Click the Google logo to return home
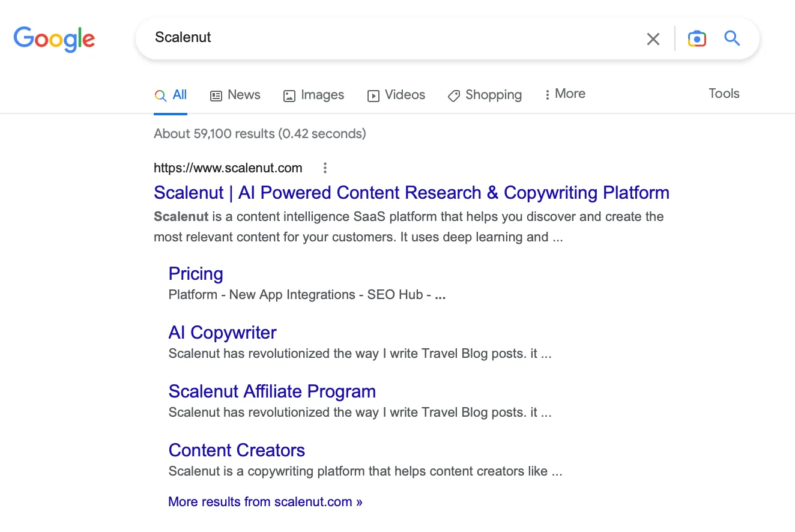This screenshot has width=795, height=532. [x=54, y=38]
